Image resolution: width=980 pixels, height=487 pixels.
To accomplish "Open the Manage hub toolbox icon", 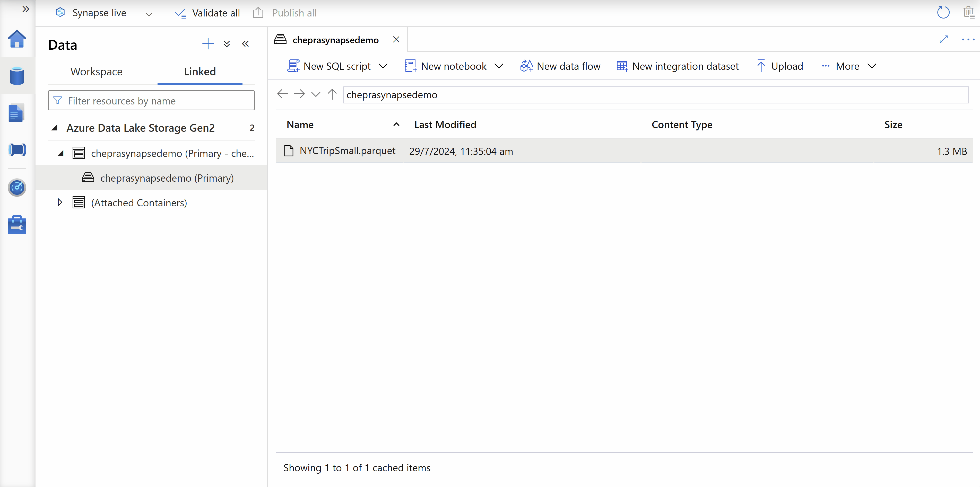I will [x=17, y=225].
